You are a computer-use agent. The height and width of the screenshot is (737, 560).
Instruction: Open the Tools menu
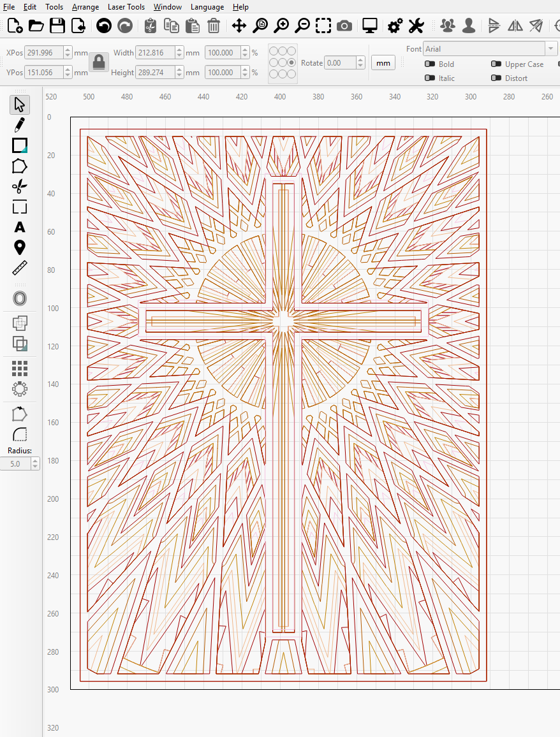[54, 7]
